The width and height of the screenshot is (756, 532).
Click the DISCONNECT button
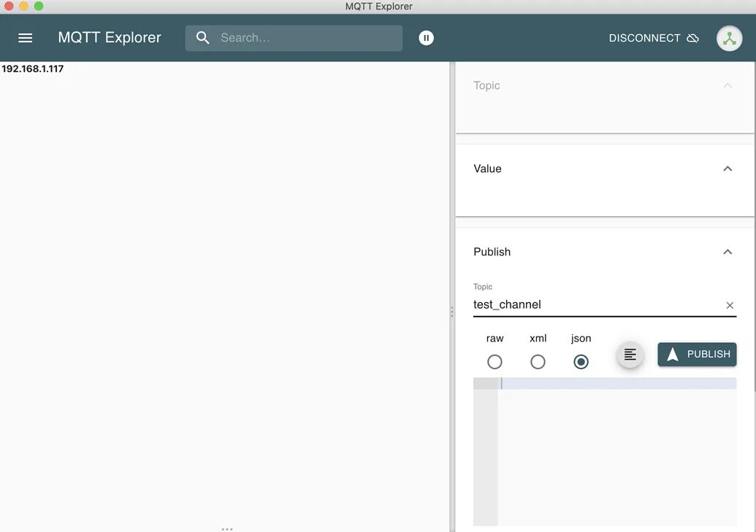pos(654,38)
